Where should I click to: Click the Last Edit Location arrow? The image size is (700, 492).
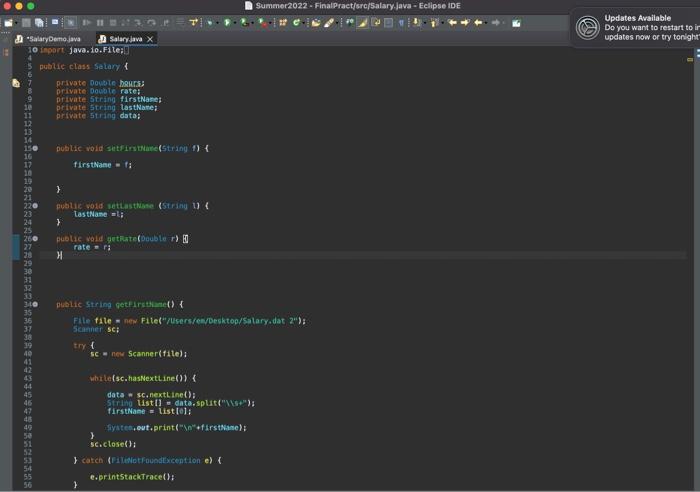452,22
